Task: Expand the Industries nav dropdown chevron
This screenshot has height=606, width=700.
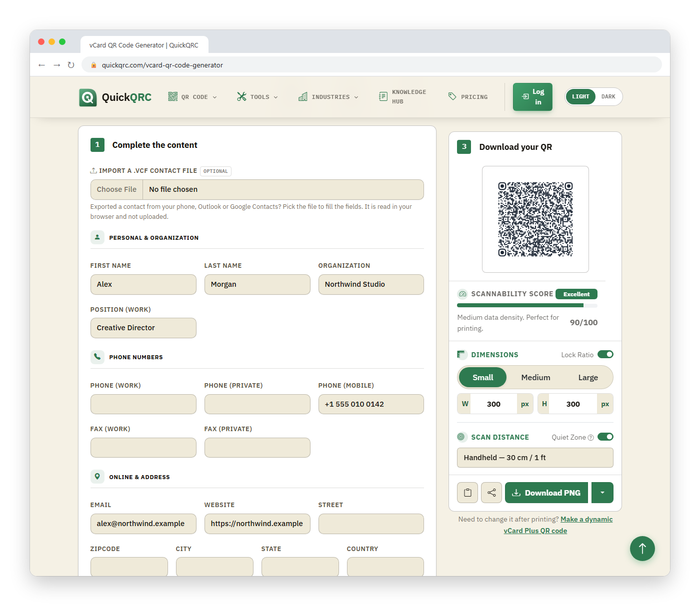Action: click(356, 97)
